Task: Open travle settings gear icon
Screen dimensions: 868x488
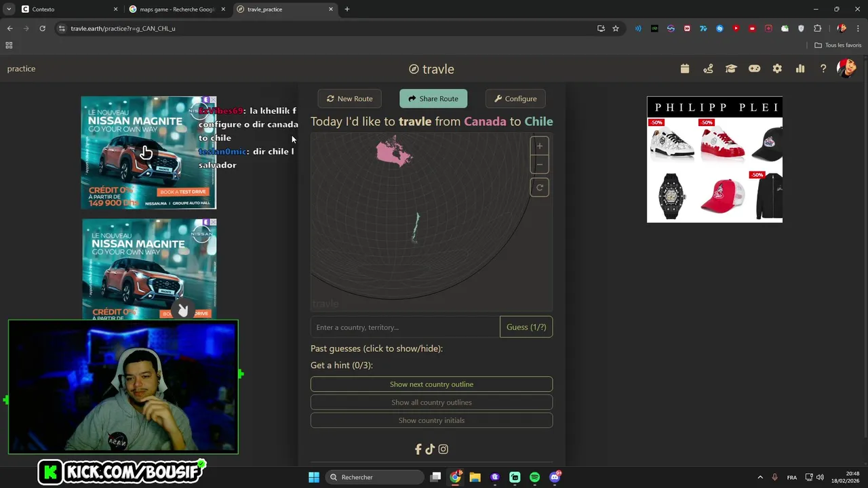Action: point(777,68)
